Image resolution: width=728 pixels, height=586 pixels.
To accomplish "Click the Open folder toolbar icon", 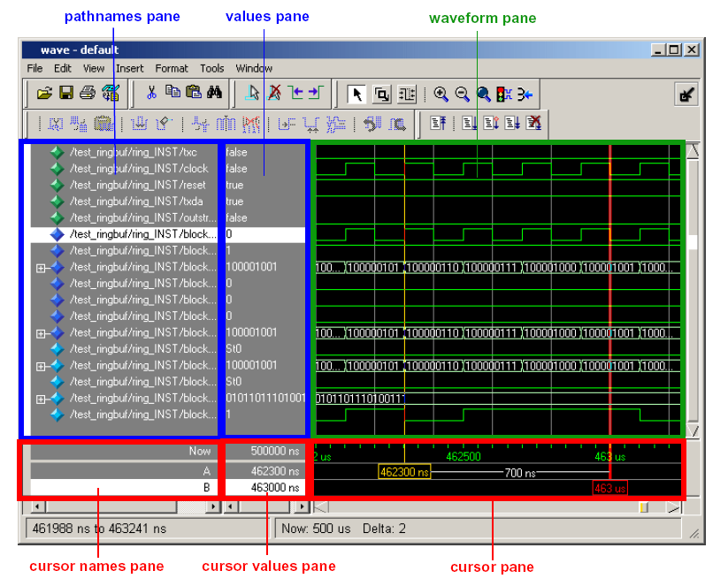I will [x=45, y=94].
